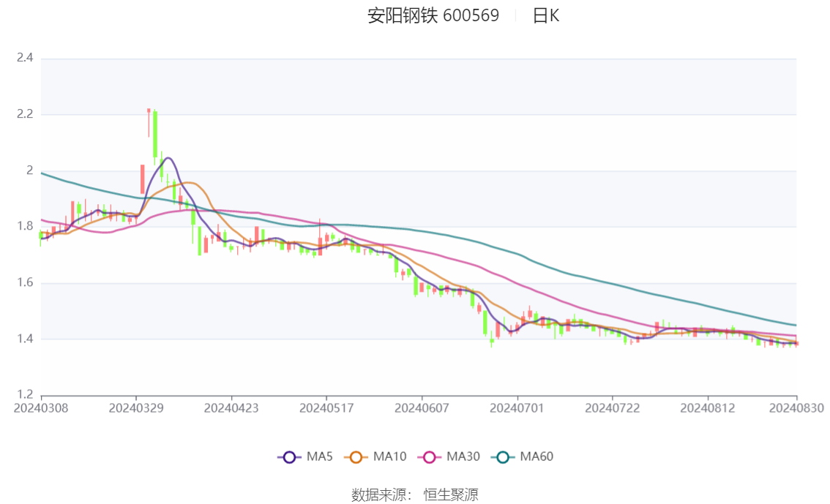Click the 1.8 y-axis value
This screenshot has width=830, height=504.
pos(25,226)
